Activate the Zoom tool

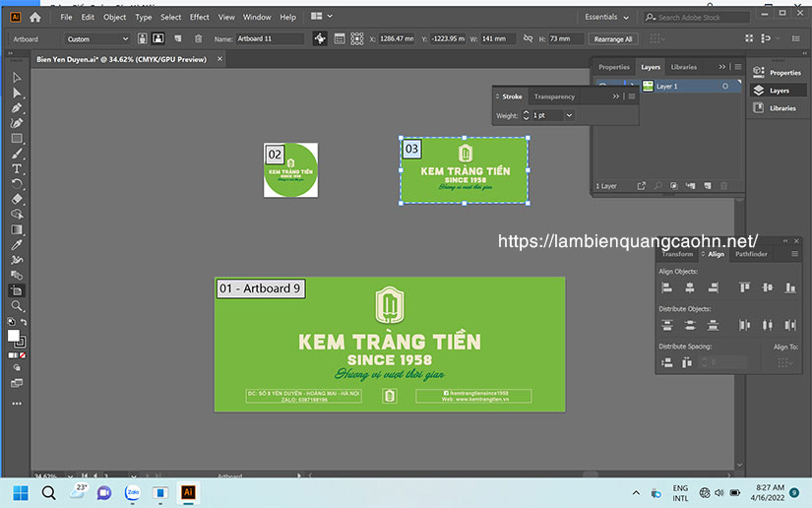(x=17, y=306)
